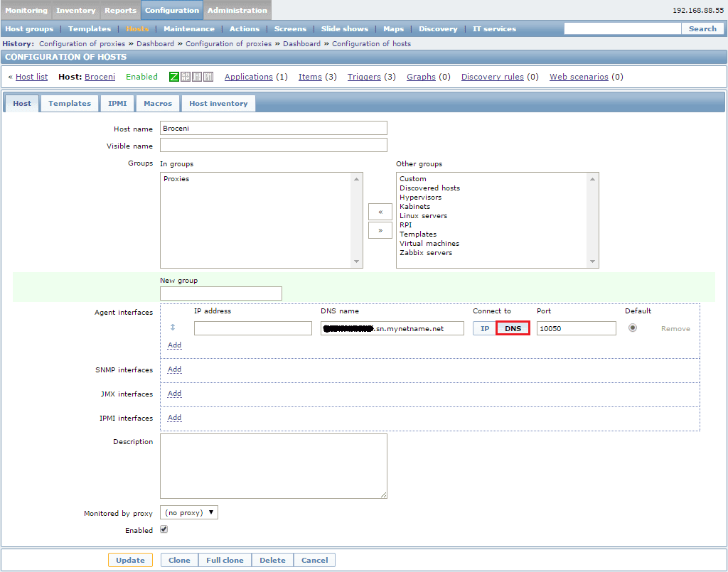
Task: Click the JMX availability icon
Action: coord(197,77)
